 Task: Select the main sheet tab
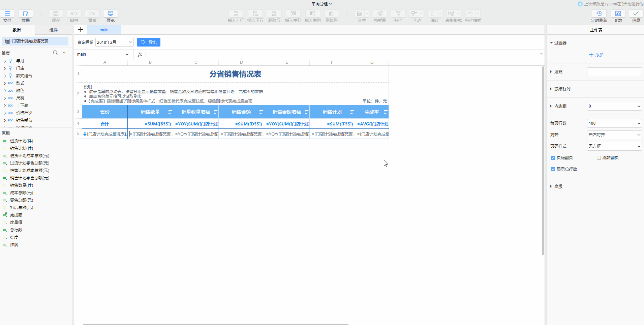(x=104, y=30)
